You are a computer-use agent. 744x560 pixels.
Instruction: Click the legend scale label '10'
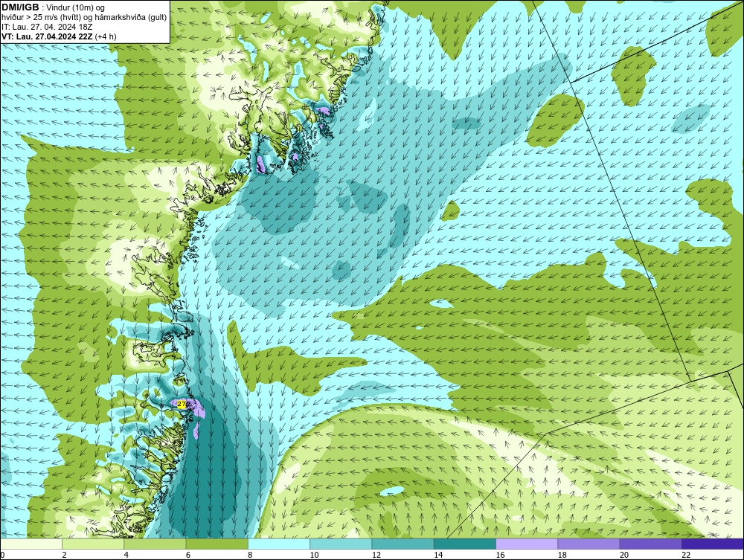point(315,556)
